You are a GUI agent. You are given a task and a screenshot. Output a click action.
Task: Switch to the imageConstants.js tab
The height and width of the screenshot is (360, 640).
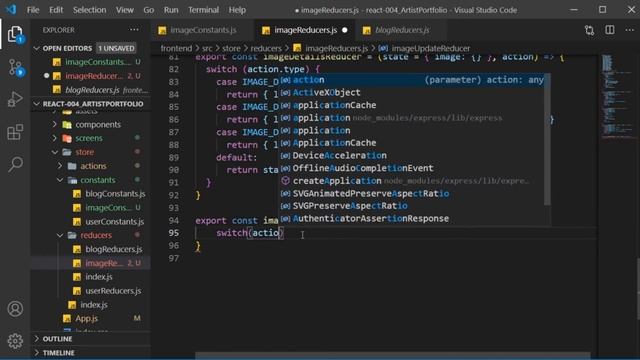point(202,30)
